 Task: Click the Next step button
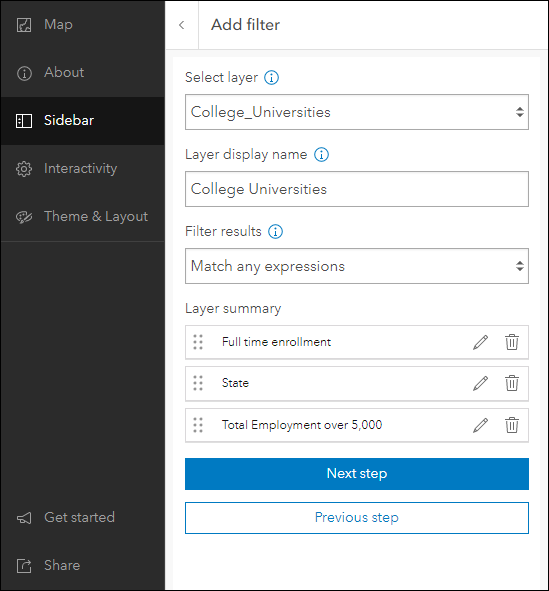click(x=357, y=474)
